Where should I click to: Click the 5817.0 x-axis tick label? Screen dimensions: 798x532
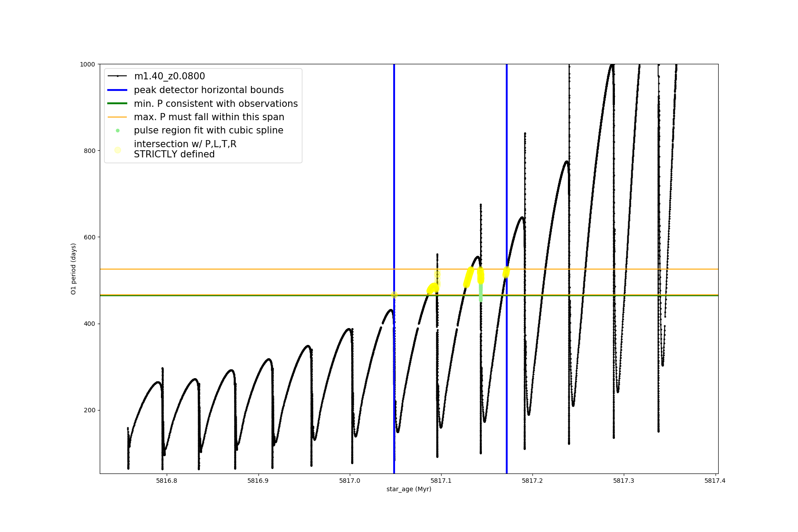pos(349,481)
